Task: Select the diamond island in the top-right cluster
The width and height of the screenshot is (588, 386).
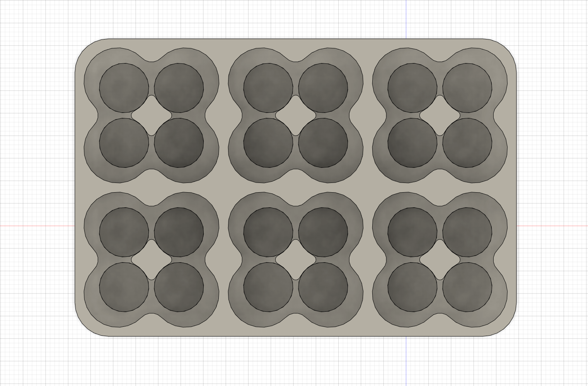Action: [440, 115]
